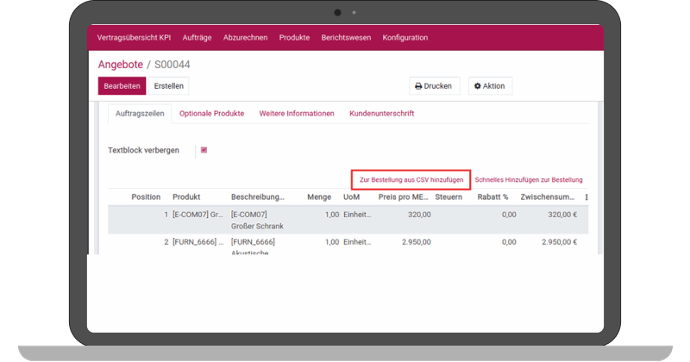Switch to Kundenunterschrift tab
Image resolution: width=690 pixels, height=362 pixels.
pos(382,113)
